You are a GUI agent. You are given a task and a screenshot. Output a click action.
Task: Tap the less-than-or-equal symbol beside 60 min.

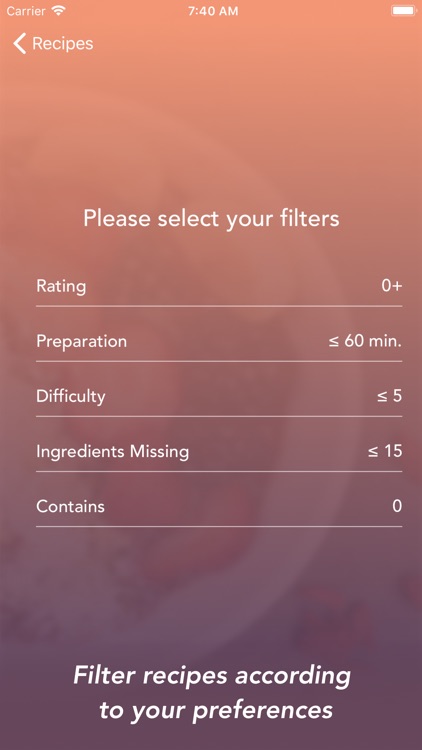pyautogui.click(x=334, y=342)
